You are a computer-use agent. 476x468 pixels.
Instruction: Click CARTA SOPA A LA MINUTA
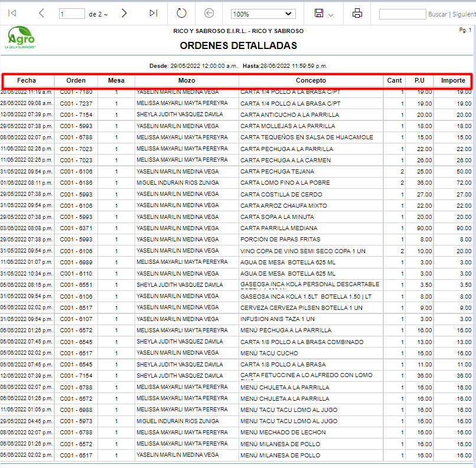tap(277, 217)
